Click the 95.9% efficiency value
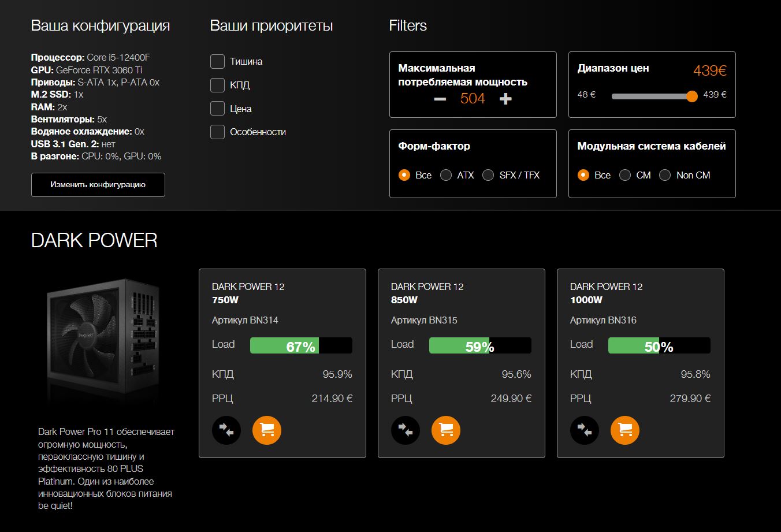781x532 pixels. [x=337, y=374]
